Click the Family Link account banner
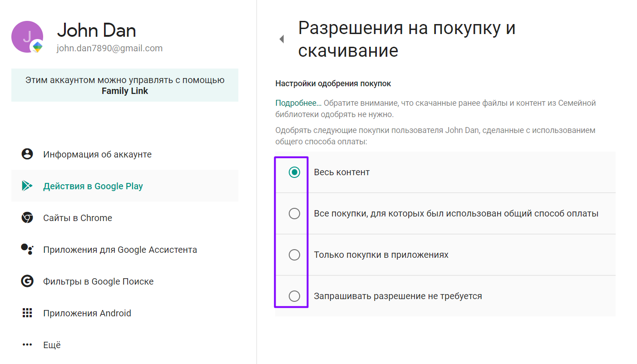This screenshot has height=364, width=637. tap(125, 85)
